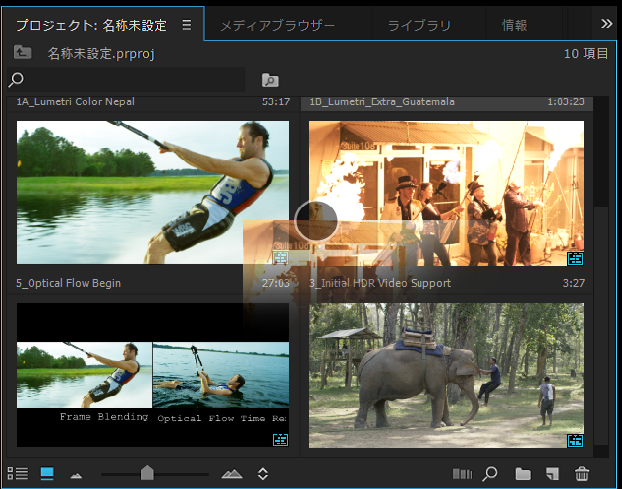Click the 3_Initial HDR Video Support label
Screen dimensions: 622x489
380,283
